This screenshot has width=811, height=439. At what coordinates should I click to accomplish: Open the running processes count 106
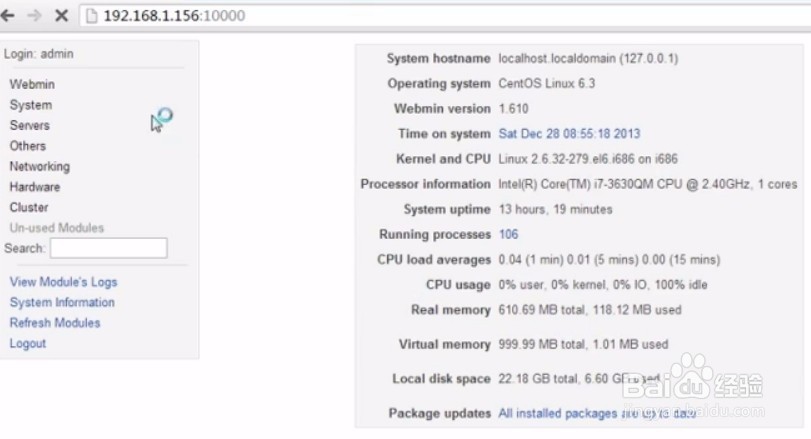(x=508, y=234)
